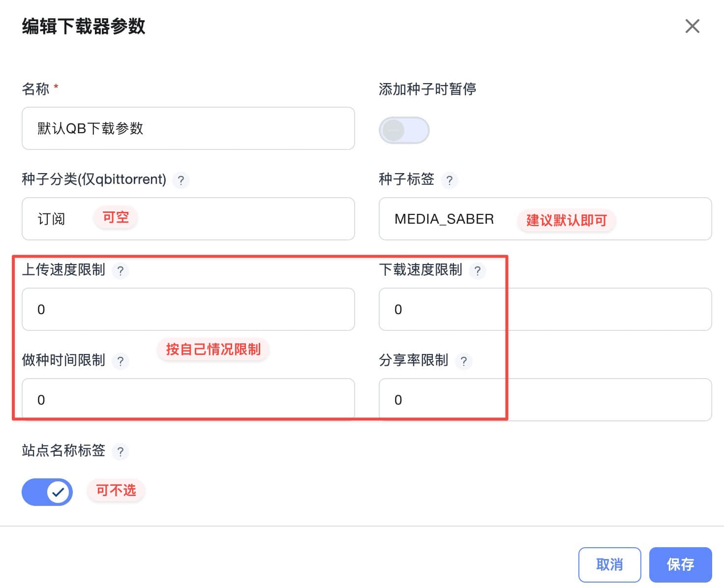Click the 分享率限制 value field
Viewport: 724px width, 588px height.
pos(545,400)
